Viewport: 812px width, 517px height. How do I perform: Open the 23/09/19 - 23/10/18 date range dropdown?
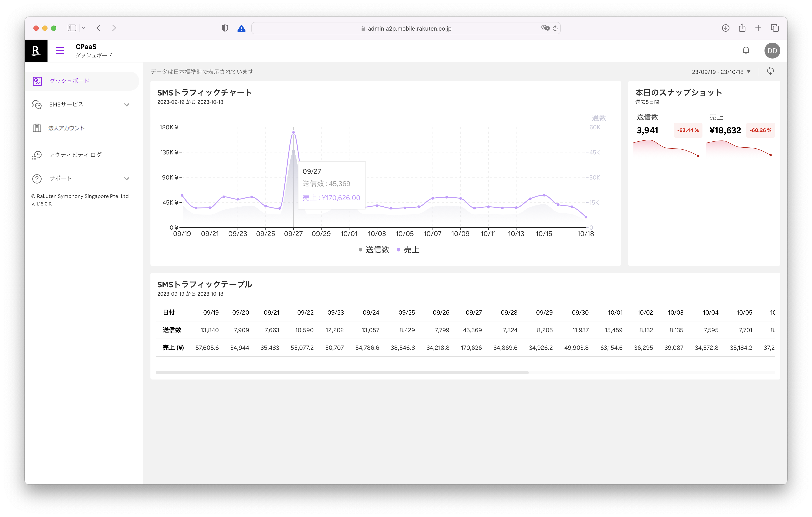click(721, 72)
